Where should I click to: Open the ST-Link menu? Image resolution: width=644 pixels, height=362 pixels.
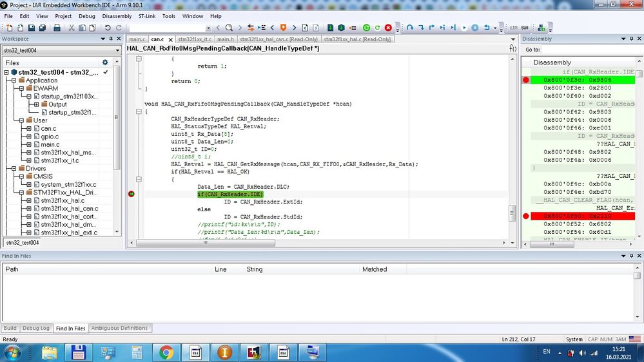coord(147,16)
